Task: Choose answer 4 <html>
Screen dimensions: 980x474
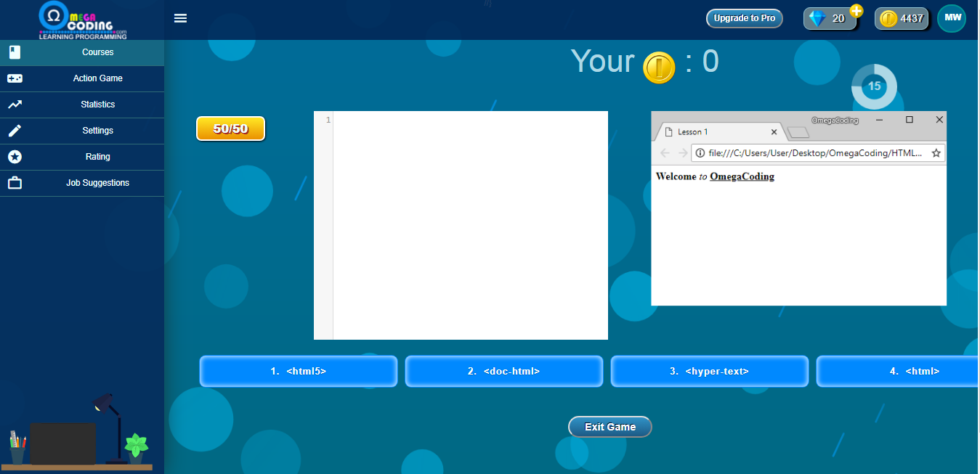Action: pyautogui.click(x=898, y=371)
